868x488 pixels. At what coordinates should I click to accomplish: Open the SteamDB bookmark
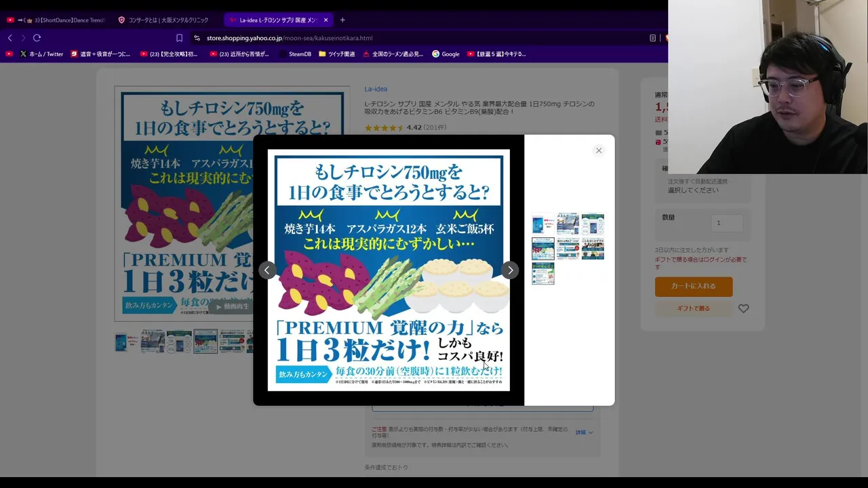(x=295, y=54)
